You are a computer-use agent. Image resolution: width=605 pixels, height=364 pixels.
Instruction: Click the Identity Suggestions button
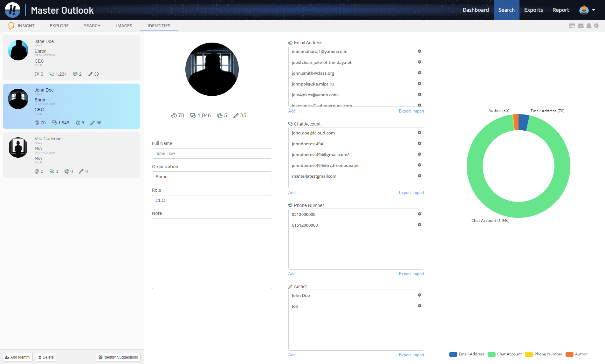[x=118, y=357]
